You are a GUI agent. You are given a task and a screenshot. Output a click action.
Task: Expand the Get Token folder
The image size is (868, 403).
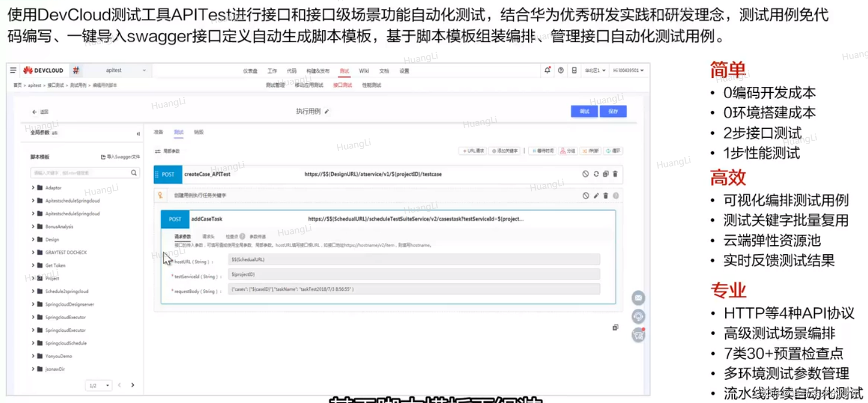coord(33,265)
